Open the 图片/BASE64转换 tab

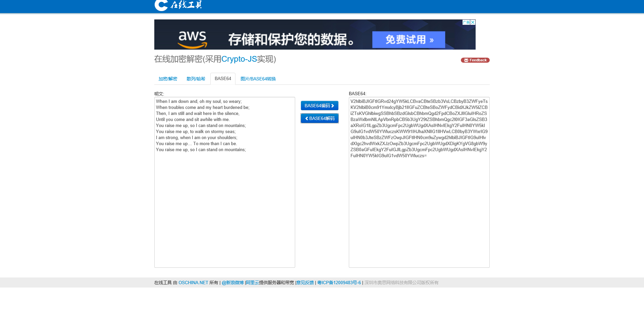[x=258, y=79]
